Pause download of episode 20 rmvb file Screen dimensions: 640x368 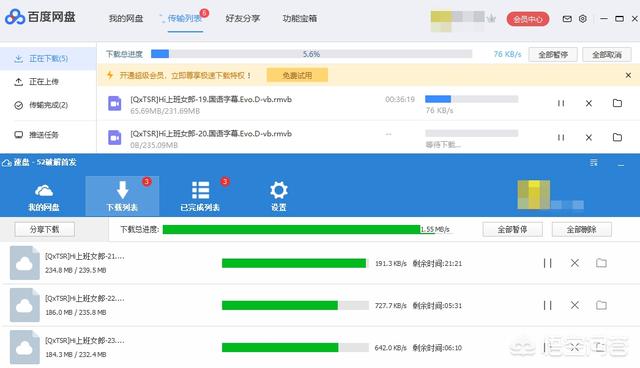pos(561,137)
